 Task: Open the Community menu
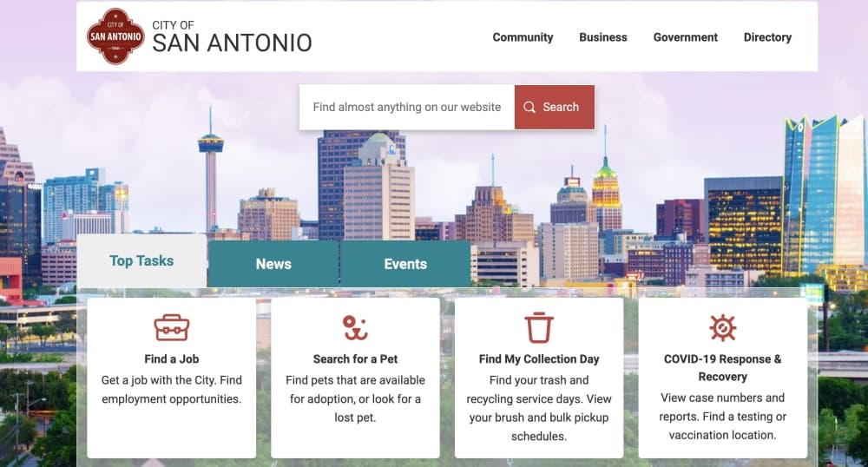pos(523,37)
